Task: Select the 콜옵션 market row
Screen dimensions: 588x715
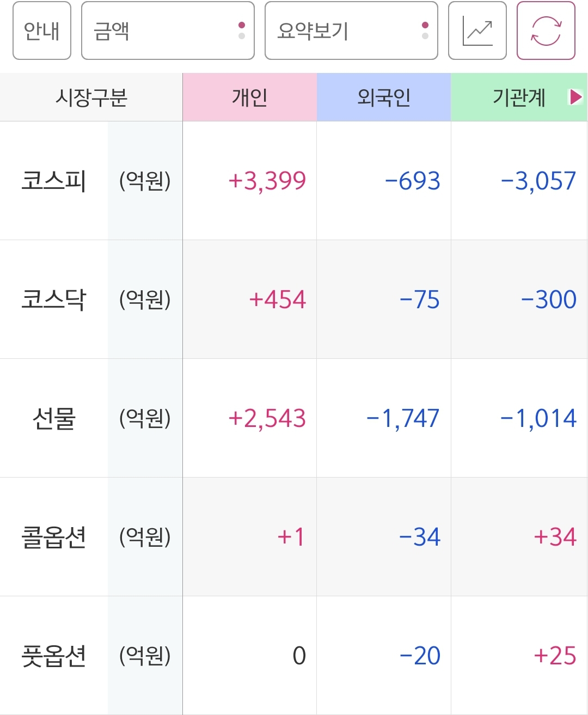Action: 294,537
